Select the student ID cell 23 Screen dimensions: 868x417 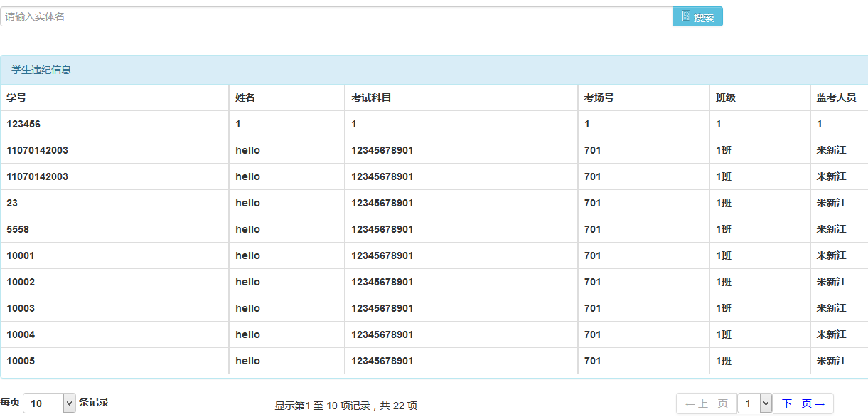[x=12, y=203]
